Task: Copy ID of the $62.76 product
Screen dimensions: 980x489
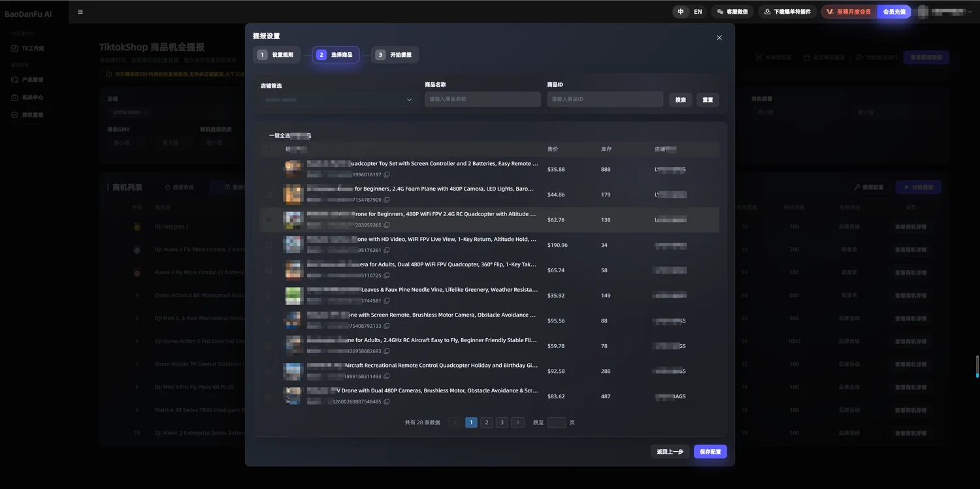Action: pyautogui.click(x=387, y=225)
